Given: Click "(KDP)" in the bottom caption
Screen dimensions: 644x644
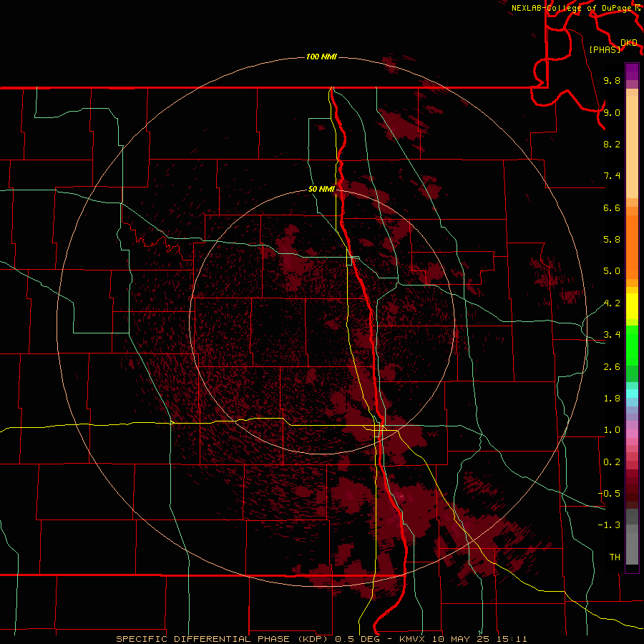Looking at the screenshot, I should [312, 639].
